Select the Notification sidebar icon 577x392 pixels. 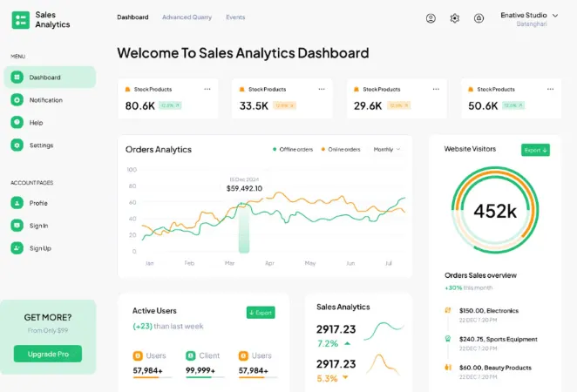coord(17,99)
